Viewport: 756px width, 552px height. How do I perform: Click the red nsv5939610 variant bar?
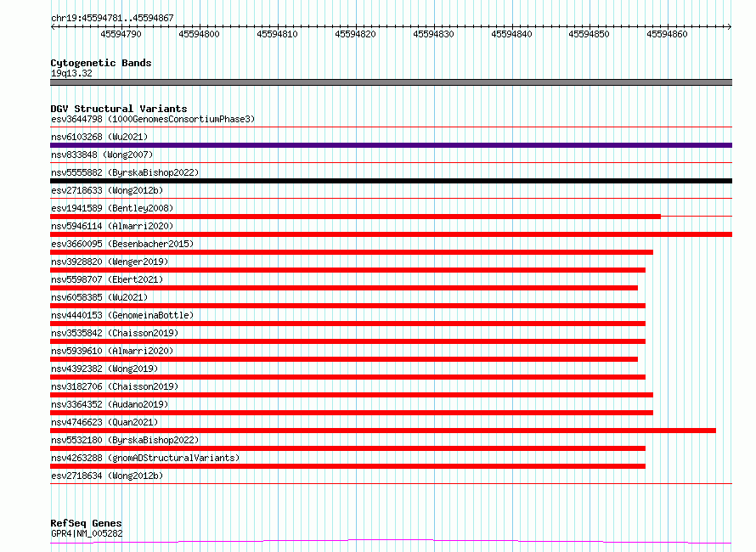344,359
